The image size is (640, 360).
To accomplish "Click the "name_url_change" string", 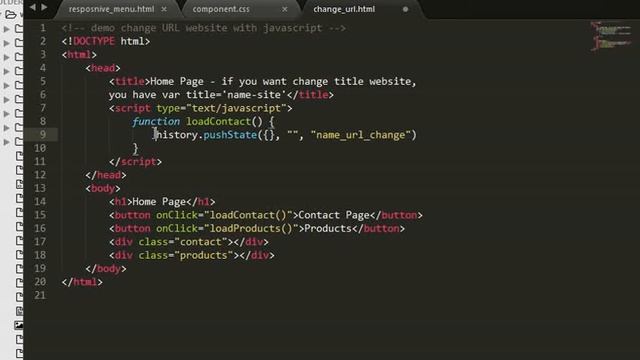I will click(x=360, y=135).
